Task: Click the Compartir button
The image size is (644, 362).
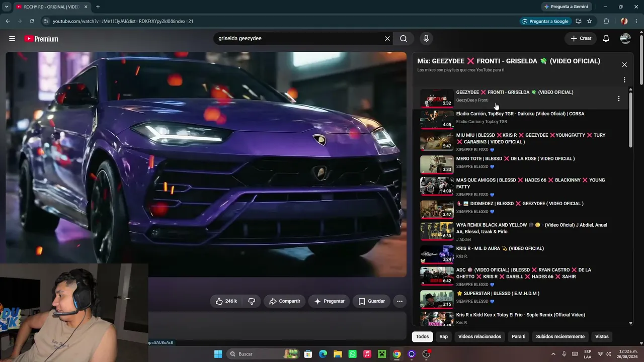Action: 285,301
